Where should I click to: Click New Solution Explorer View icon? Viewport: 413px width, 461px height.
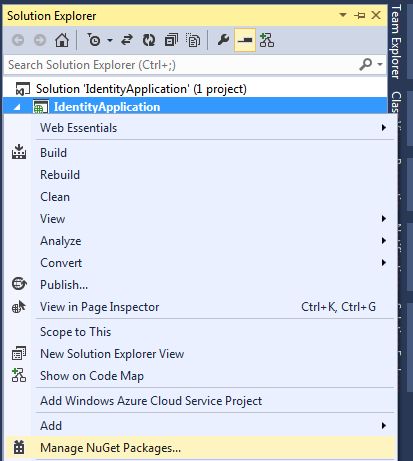19,353
